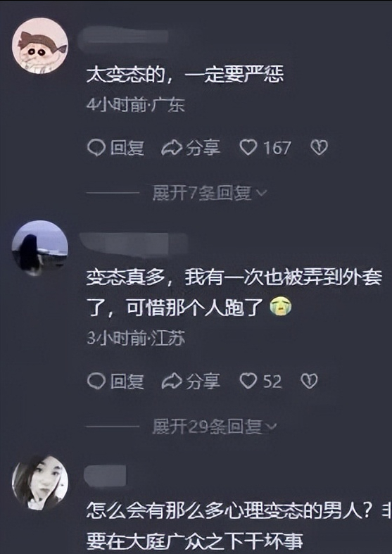Open the Shin-chan cartoon avatar profile
This screenshot has height=554, width=392.
tap(40, 46)
